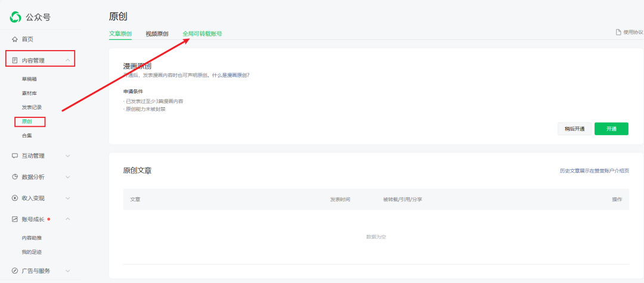Click the 文章 column header
Screen dimensions: 644x283
135,200
